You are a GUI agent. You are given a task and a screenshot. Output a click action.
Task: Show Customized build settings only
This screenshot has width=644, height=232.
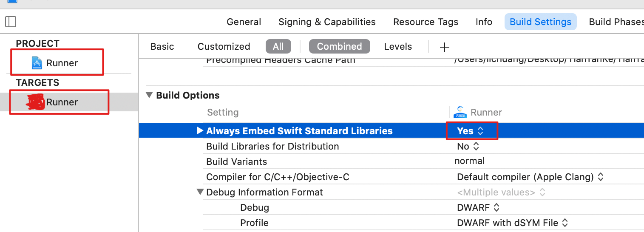pyautogui.click(x=224, y=46)
